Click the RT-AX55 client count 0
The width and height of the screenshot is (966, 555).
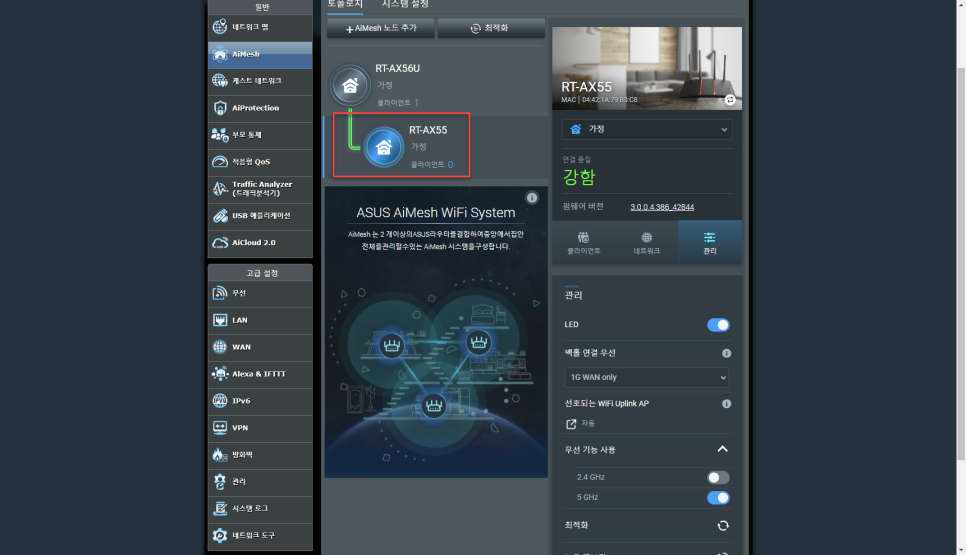pyautogui.click(x=450, y=164)
